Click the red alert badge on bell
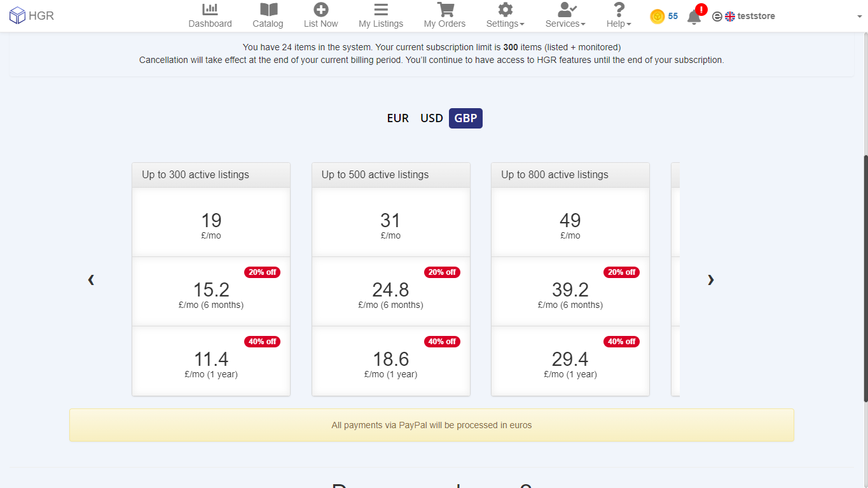The image size is (868, 488). point(701,10)
